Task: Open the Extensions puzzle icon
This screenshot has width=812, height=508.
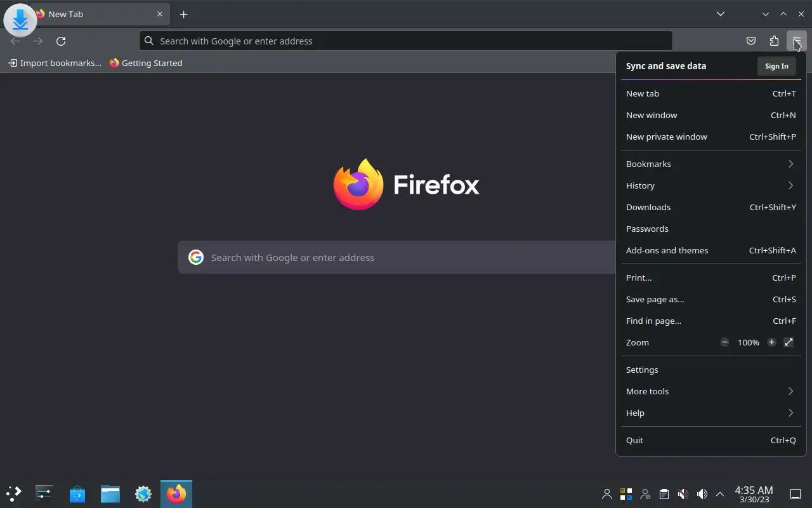Action: (x=774, y=41)
